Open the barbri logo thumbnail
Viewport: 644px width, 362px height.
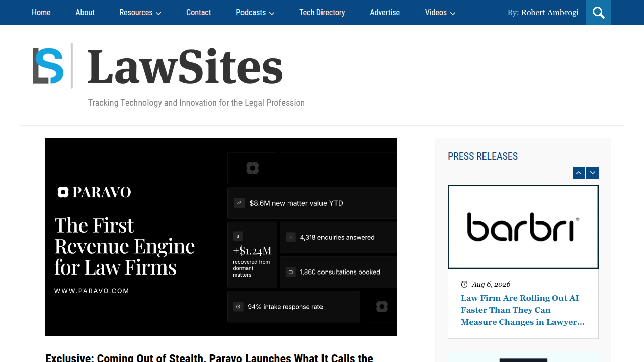click(x=523, y=227)
